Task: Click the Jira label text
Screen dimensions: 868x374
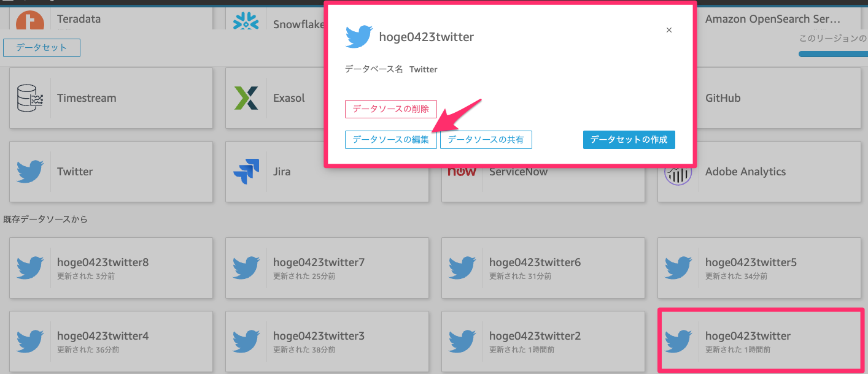Action: click(x=282, y=172)
